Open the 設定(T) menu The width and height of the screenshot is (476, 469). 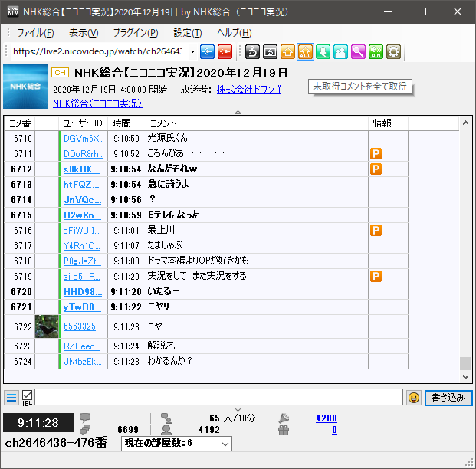187,33
